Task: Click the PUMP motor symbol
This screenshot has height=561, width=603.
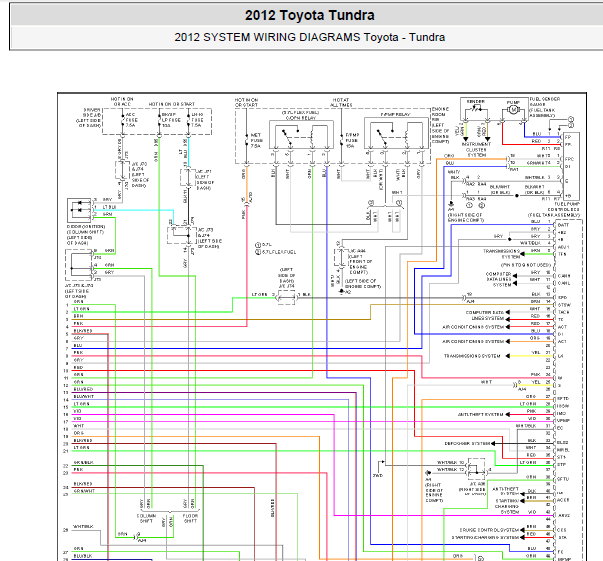Action: [x=513, y=110]
